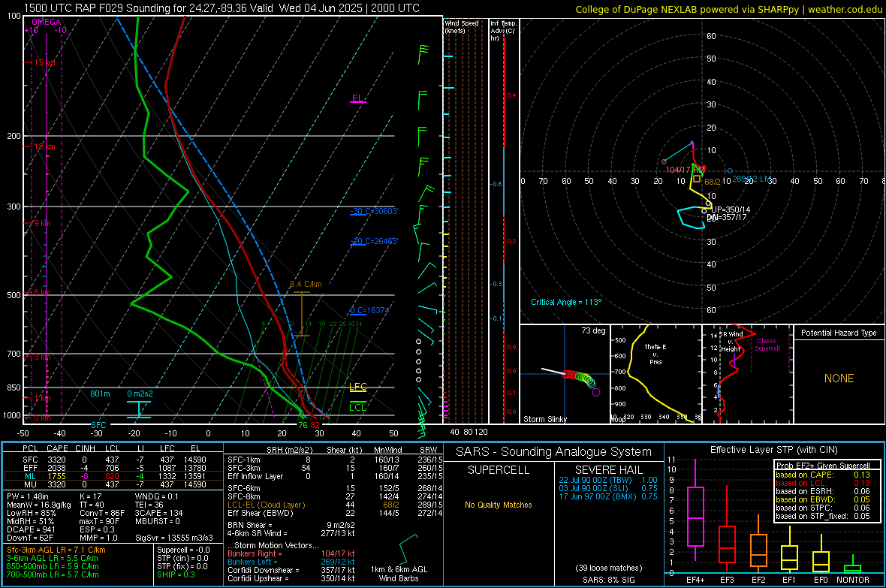886x588 pixels.
Task: Select the EFF parcel row
Action: [113, 468]
